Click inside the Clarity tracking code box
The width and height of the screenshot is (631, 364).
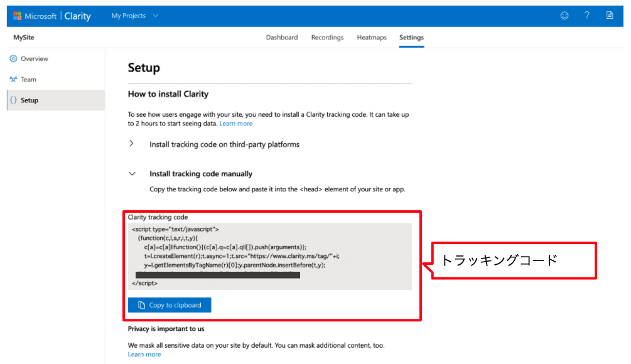pos(269,256)
